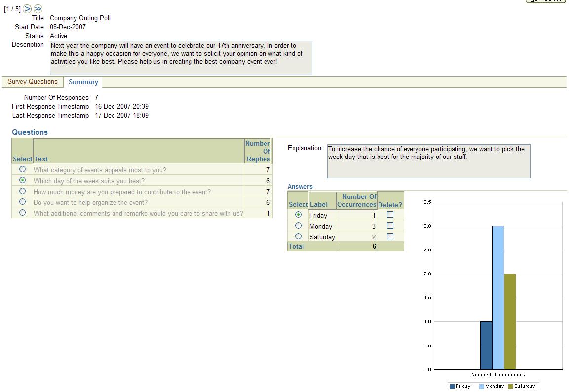This screenshot has height=392, width=569.
Task: Click the Number Of Occurrences column header
Action: tap(356, 200)
